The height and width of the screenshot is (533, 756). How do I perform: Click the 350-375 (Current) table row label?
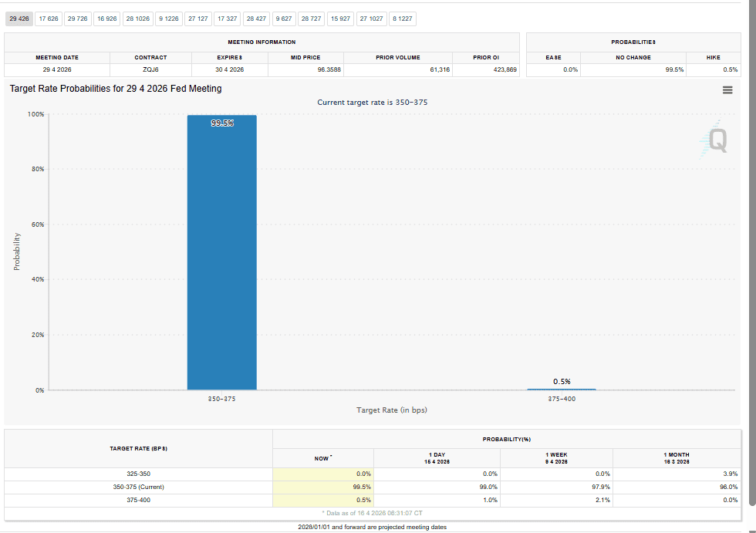click(x=139, y=487)
